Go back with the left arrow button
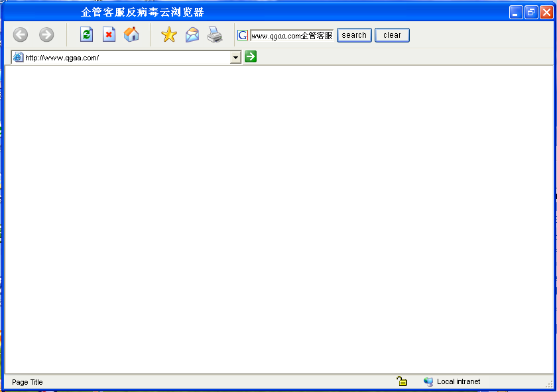 21,35
